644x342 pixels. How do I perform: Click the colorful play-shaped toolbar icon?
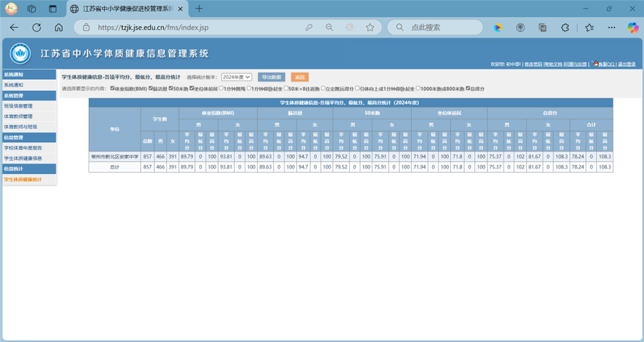(498, 28)
